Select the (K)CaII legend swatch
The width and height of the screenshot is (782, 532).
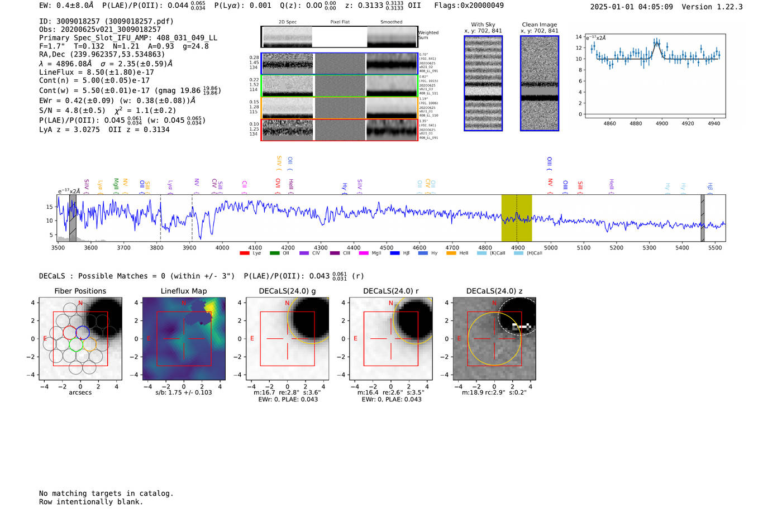point(481,253)
